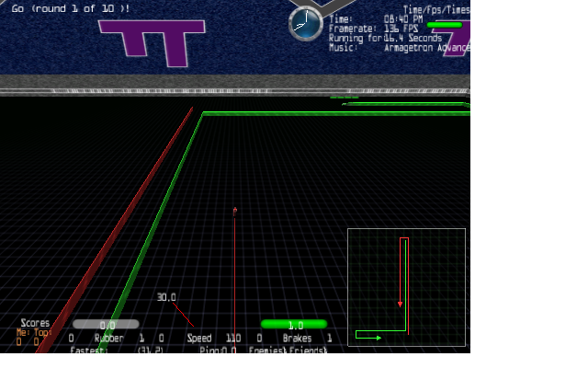Click the green cycle arrow on minimap
This screenshot has width=588, height=368.
pos(379,338)
